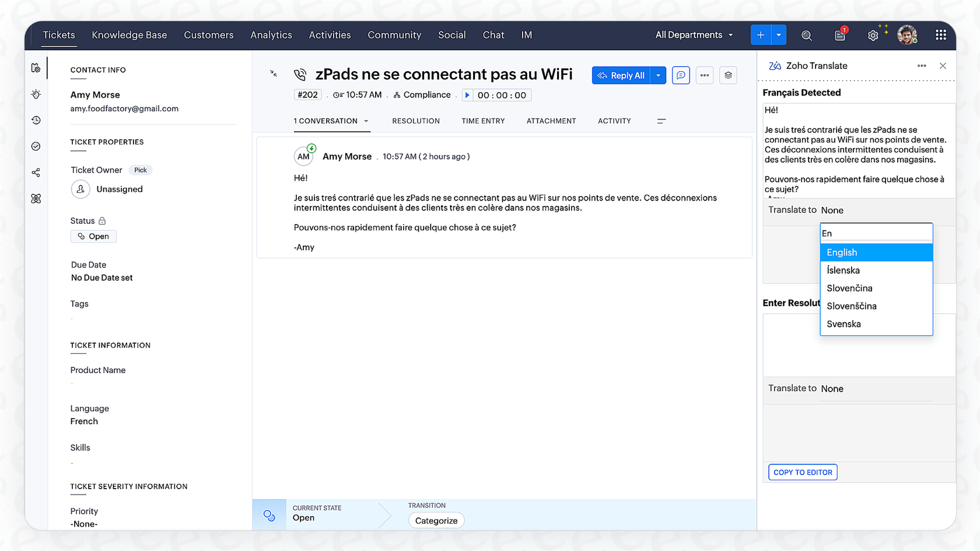The image size is (980, 551).
Task: Open notifications via the bell icon
Action: [x=839, y=35]
